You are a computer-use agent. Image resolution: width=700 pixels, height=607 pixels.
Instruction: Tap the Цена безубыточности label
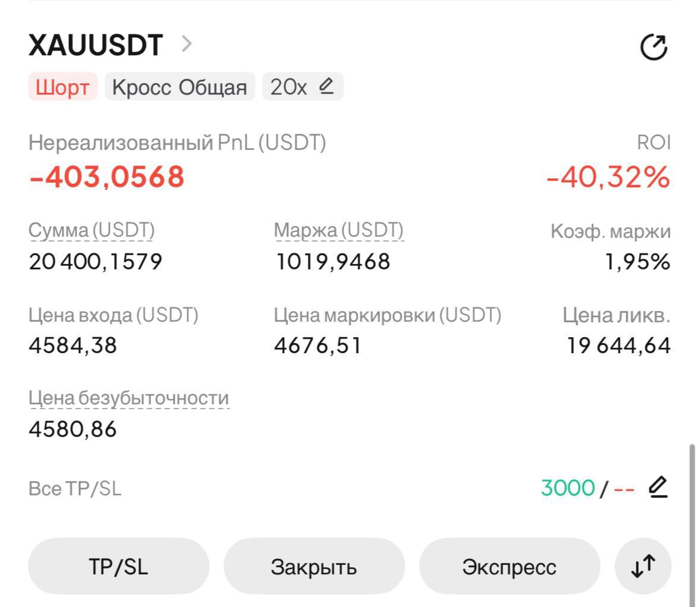pyautogui.click(x=128, y=398)
